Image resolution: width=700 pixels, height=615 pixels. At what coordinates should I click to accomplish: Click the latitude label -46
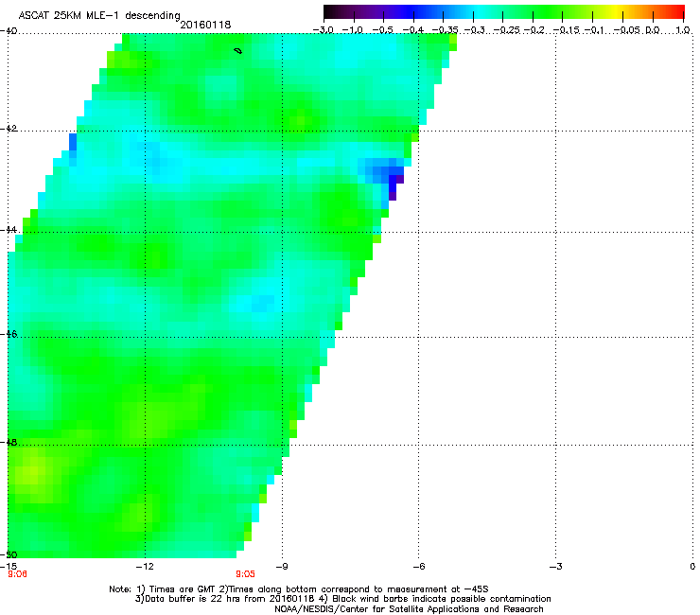9,334
